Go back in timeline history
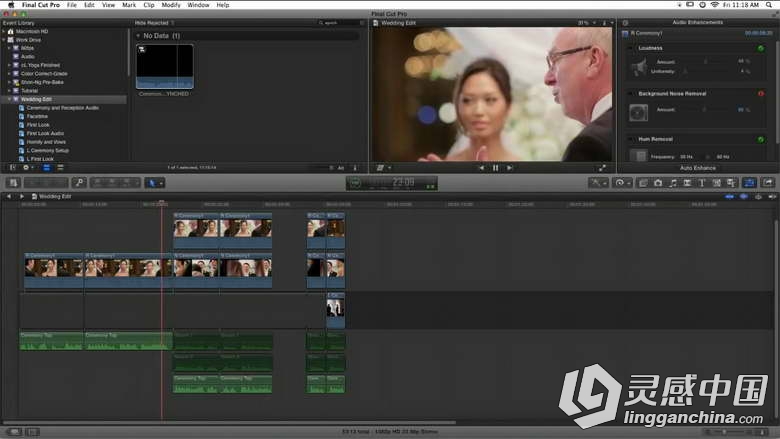The image size is (780, 439). (9, 196)
